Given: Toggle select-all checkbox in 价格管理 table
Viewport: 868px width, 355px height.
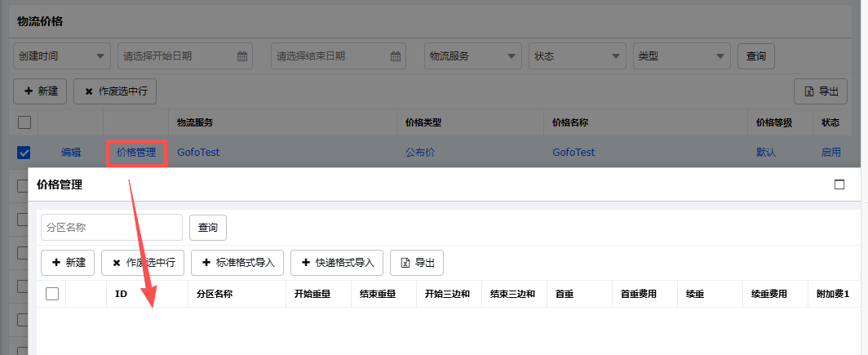Looking at the screenshot, I should (x=52, y=294).
